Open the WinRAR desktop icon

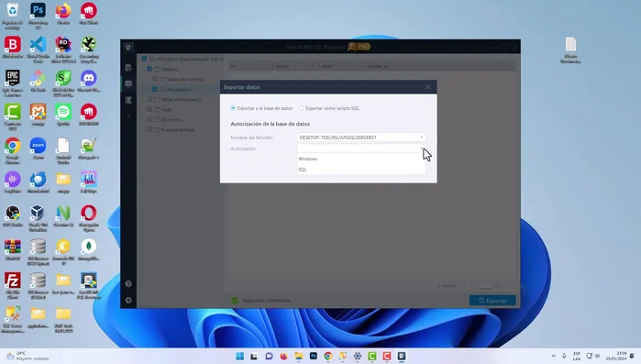click(x=13, y=250)
